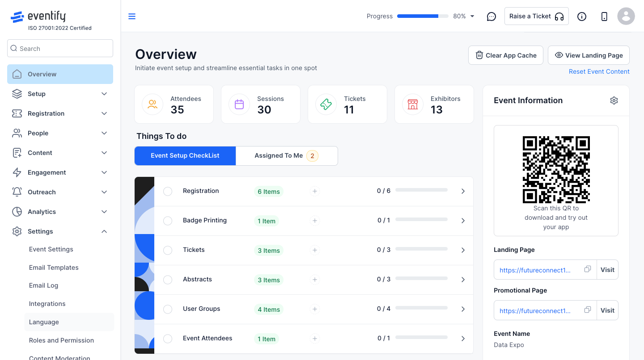Screen dimensions: 644x360
Task: Click the User Groups 0 / 4 progress bar
Action: point(421,308)
